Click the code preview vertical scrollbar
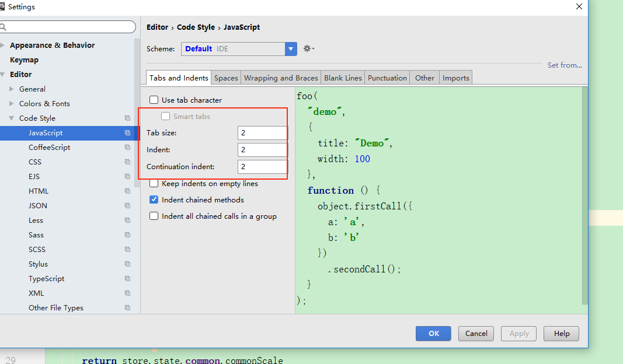Image resolution: width=623 pixels, height=364 pixels. click(x=585, y=195)
